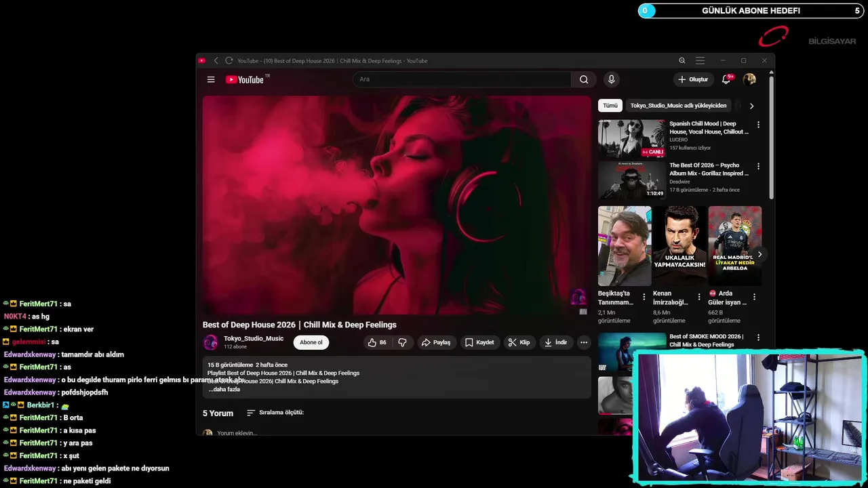Image resolution: width=868 pixels, height=488 pixels.
Task: Click the 112 abone subscriber count
Action: pos(235,347)
